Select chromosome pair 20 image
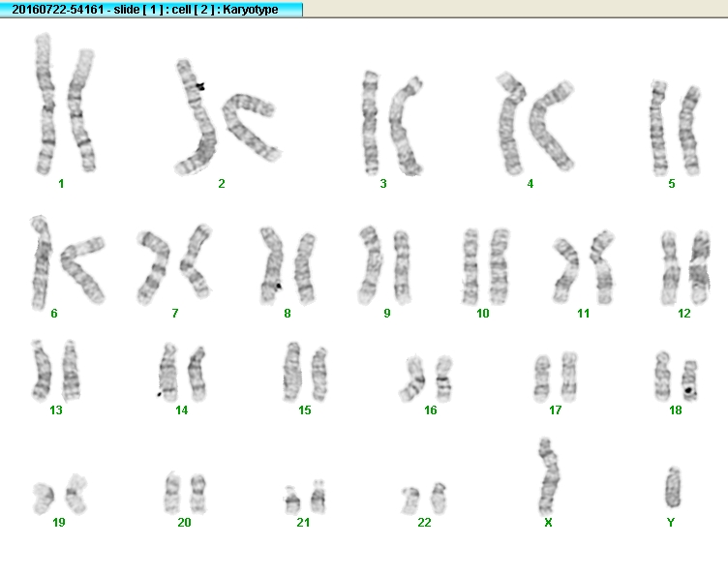Viewport: 728px width, 576px height. [185, 493]
